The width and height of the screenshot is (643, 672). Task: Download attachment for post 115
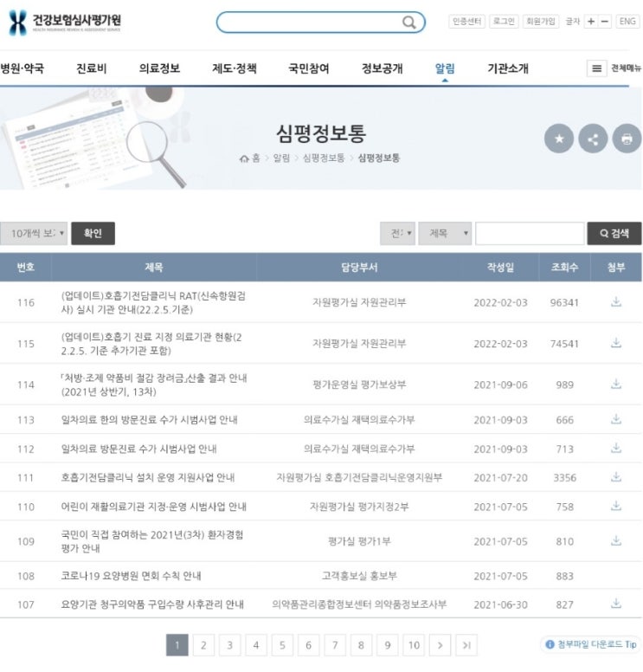pos(615,343)
